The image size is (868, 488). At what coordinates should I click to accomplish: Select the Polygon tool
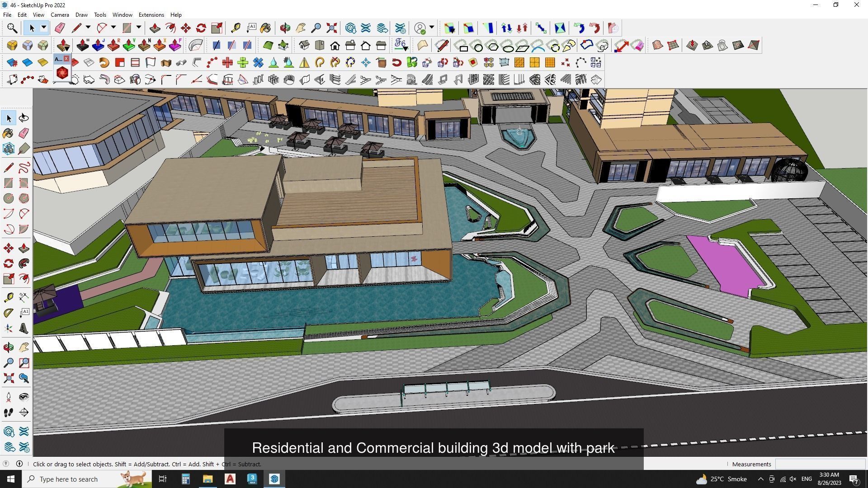(x=24, y=198)
